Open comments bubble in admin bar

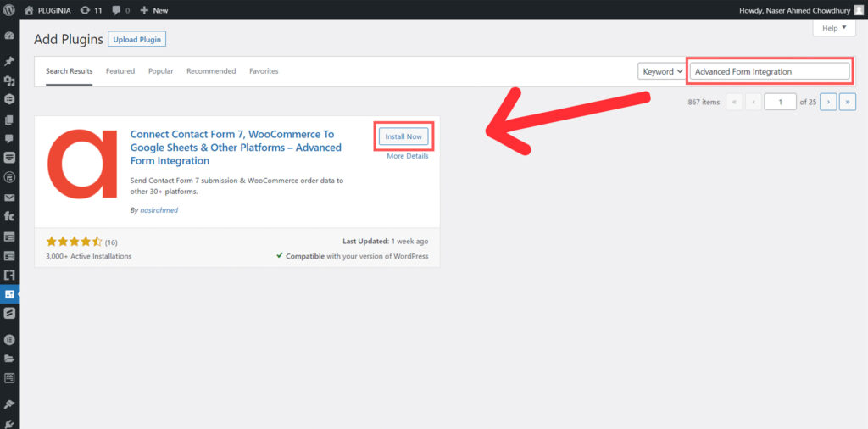120,10
